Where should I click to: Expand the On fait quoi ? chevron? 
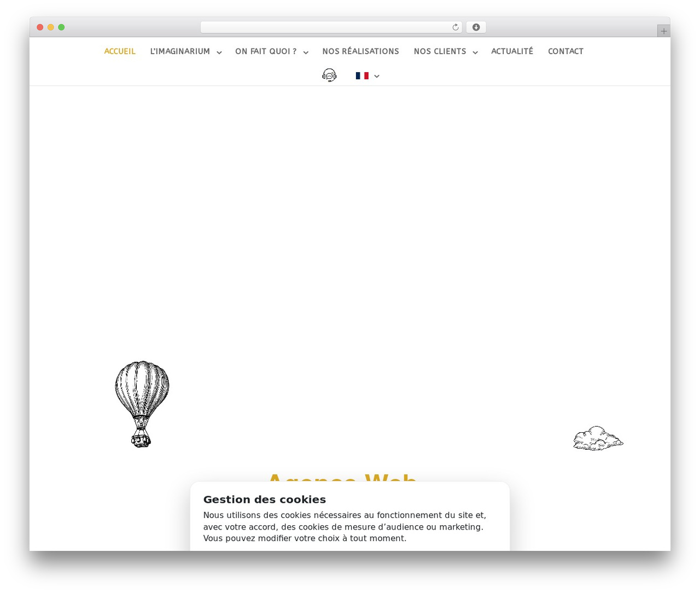(306, 53)
